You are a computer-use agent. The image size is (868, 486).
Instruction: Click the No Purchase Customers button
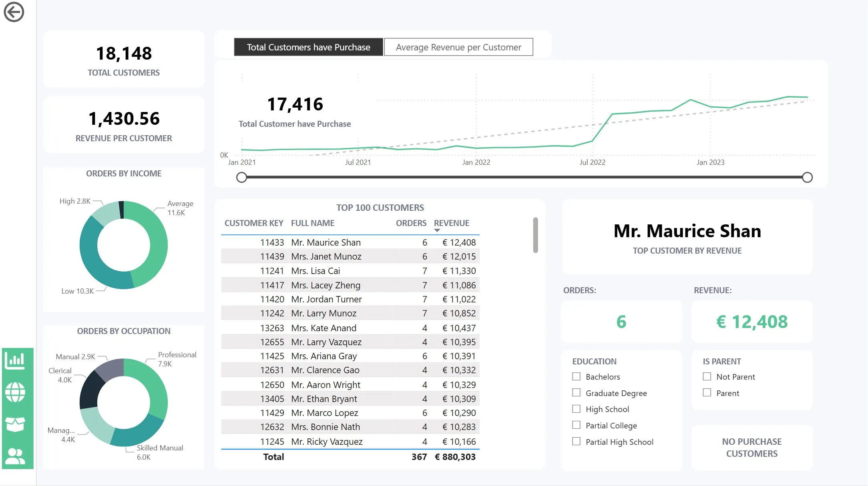pyautogui.click(x=752, y=448)
